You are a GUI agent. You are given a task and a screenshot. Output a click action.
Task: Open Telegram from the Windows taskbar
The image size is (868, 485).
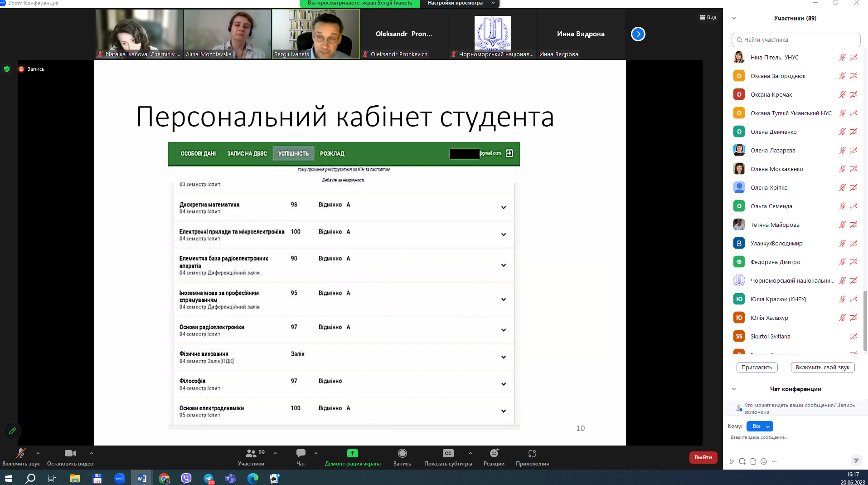coord(209,478)
